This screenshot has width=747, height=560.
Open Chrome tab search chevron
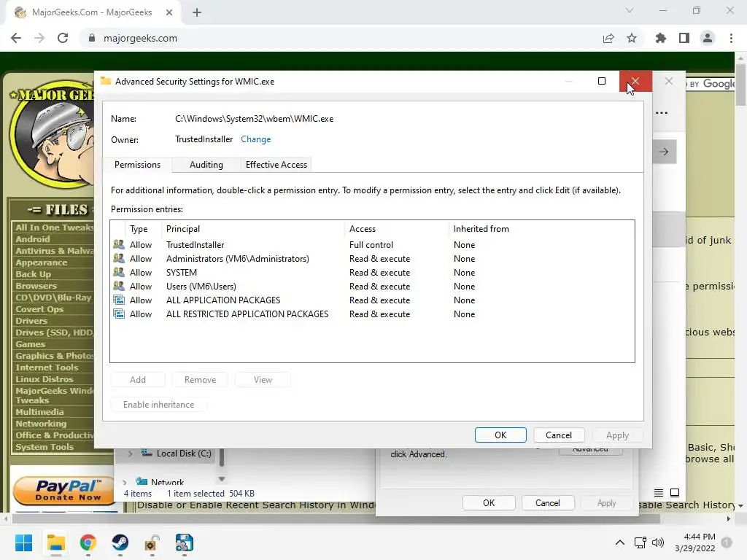[630, 10]
